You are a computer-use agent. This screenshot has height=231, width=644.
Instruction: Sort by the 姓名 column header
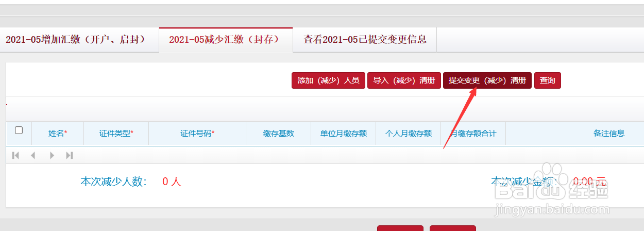[x=58, y=134]
